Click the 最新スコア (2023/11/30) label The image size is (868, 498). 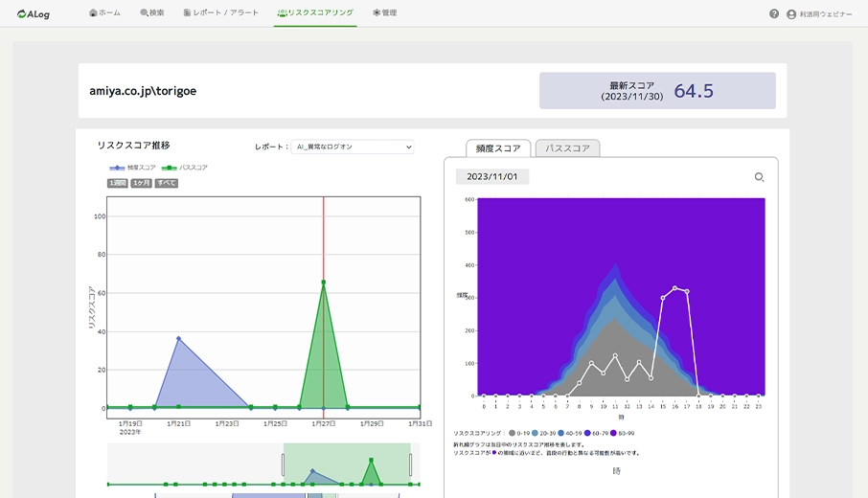click(x=632, y=91)
